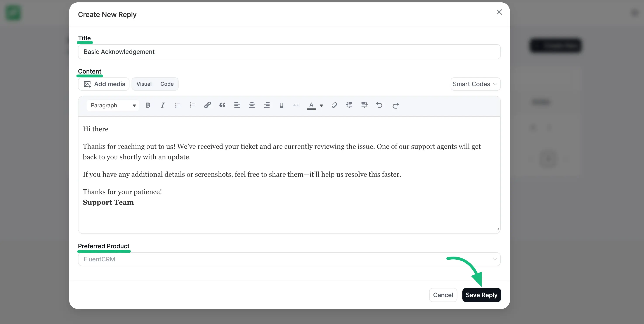Click the Add media button

[x=103, y=84]
